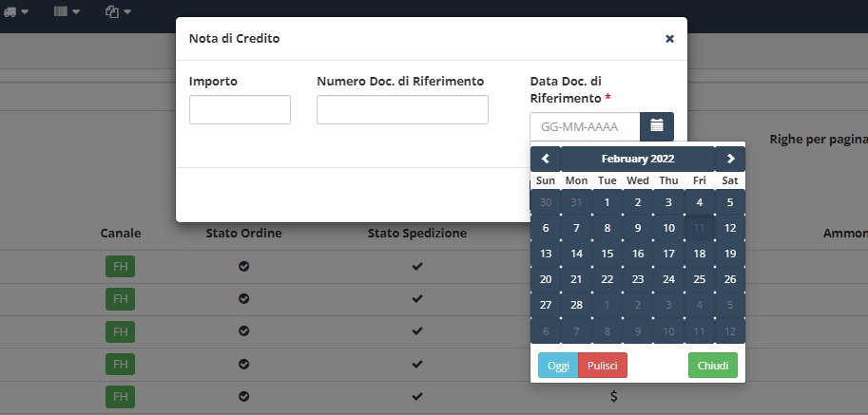868x415 pixels.
Task: Click the first row's Stato Spedizione checkmark
Action: tap(416, 266)
